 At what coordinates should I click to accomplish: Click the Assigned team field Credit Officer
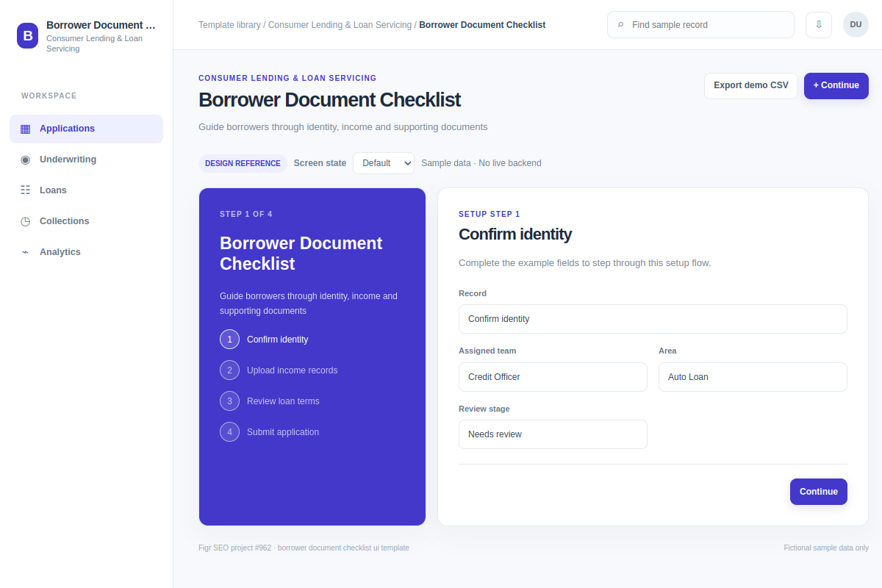553,377
